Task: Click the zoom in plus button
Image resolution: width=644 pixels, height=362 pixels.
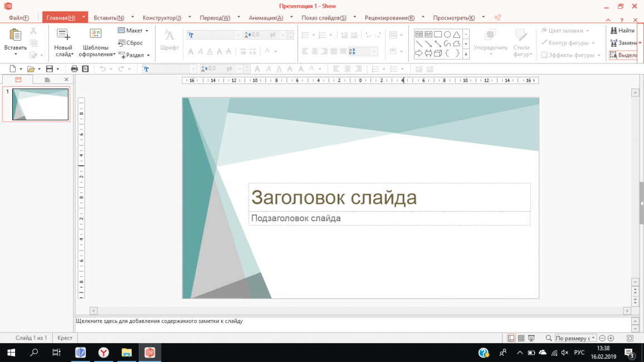Action: tap(611, 338)
